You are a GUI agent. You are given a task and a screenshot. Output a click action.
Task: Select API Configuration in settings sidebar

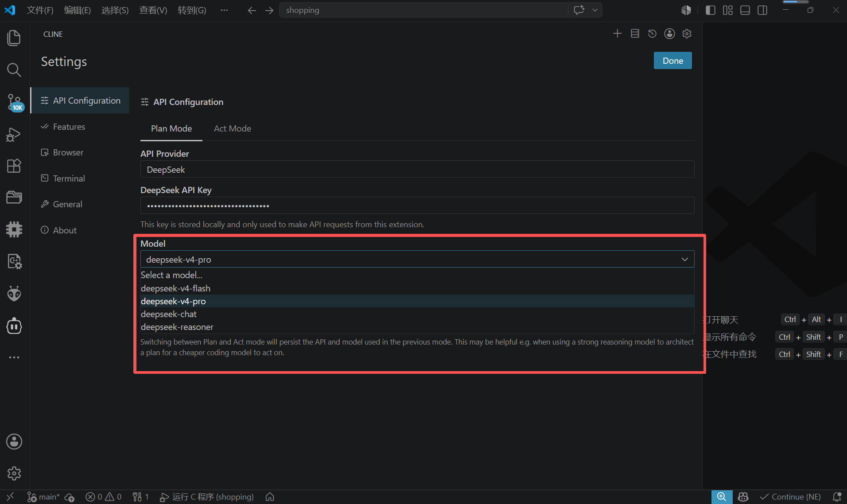[80, 101]
